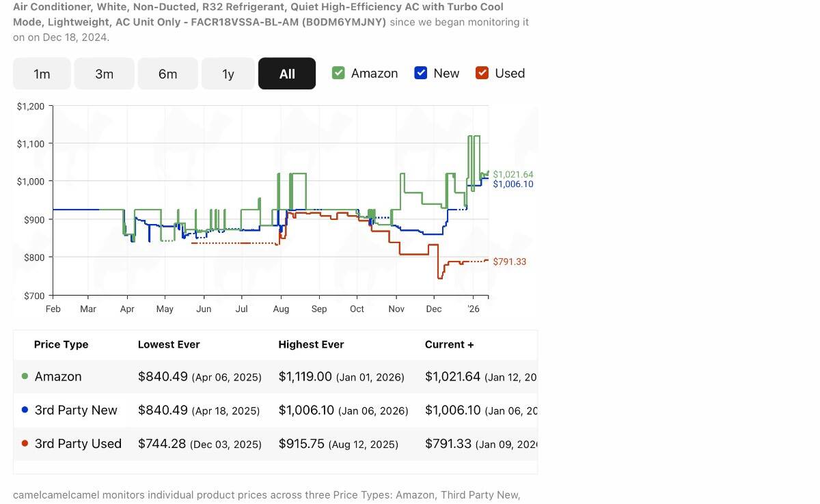820x504 pixels.
Task: Choose the 1y time range
Action: (228, 74)
